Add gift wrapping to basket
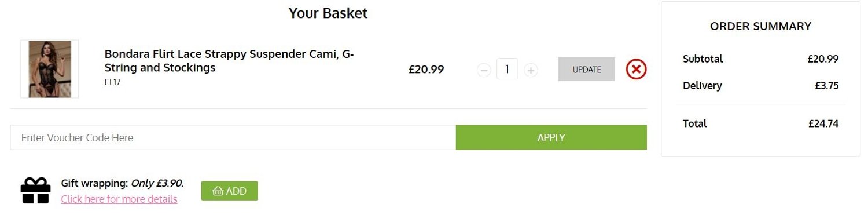Image resolution: width=868 pixels, height=222 pixels. pyautogui.click(x=229, y=191)
